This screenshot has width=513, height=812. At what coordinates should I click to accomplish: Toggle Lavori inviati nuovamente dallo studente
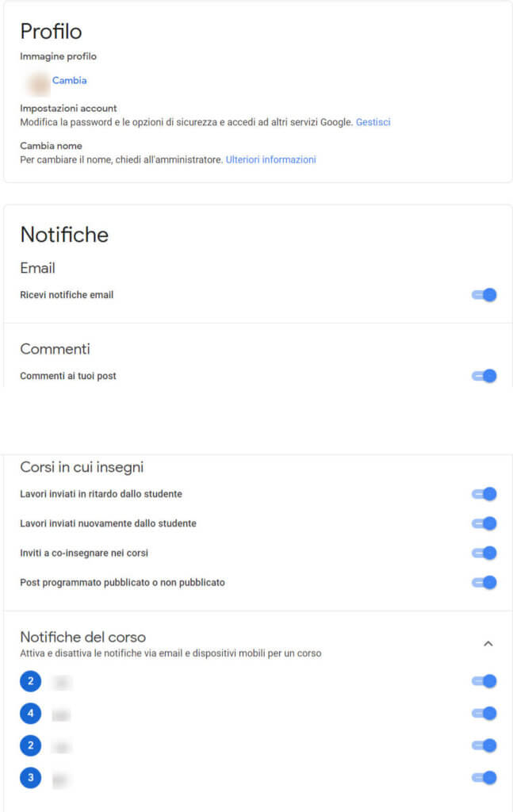(x=484, y=523)
